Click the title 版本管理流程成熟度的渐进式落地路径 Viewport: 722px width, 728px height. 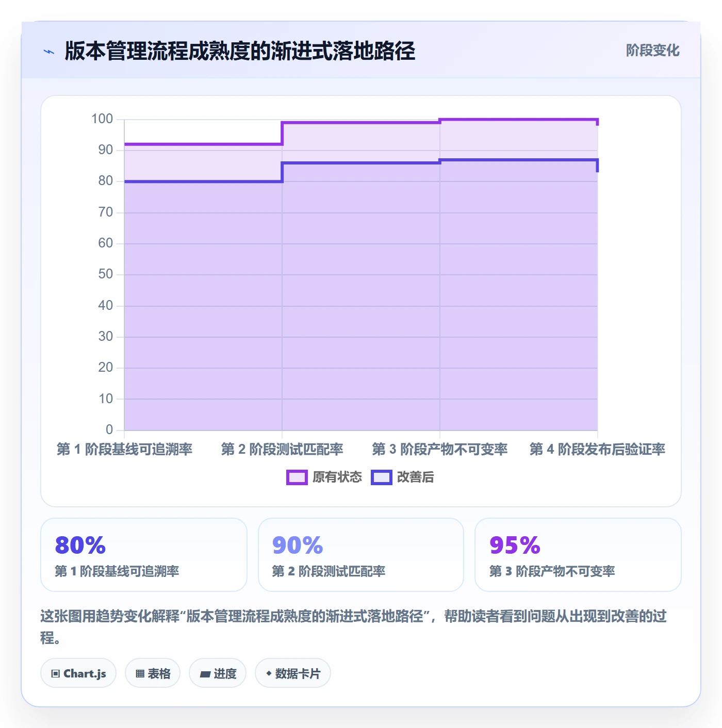(x=240, y=51)
